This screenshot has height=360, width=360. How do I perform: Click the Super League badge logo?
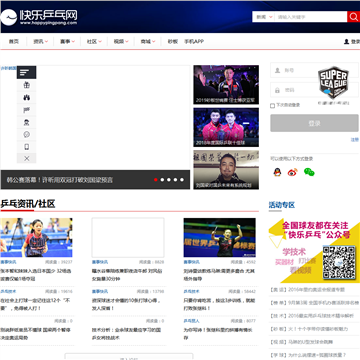click(333, 82)
